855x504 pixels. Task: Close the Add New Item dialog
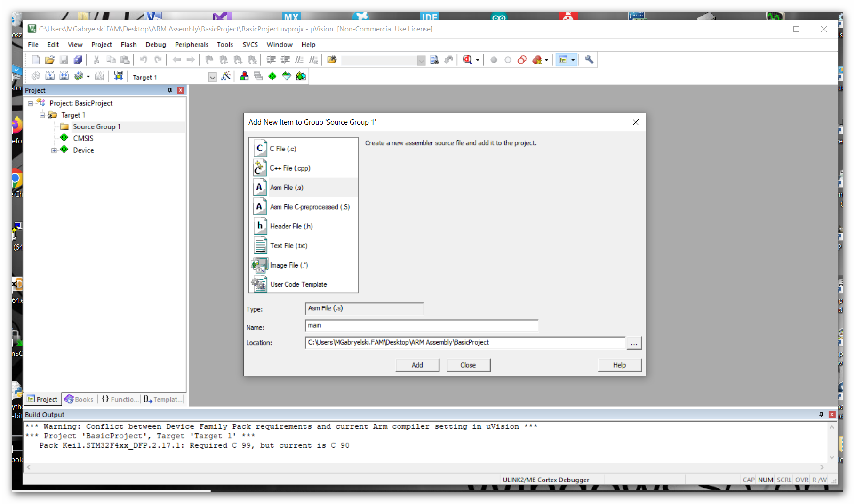coord(636,122)
